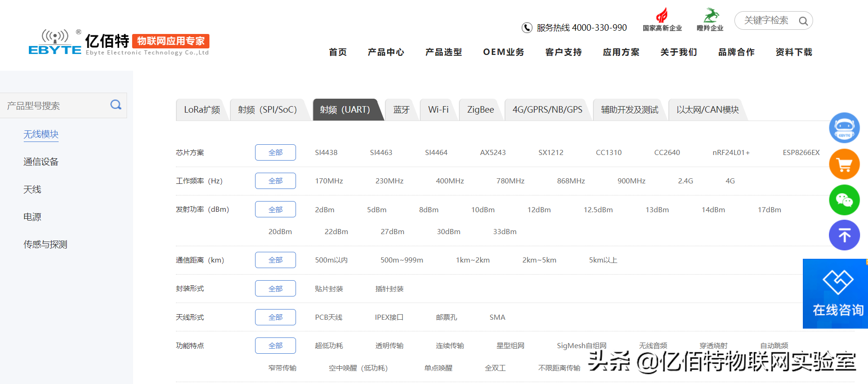Open 资料下载 in the top navigation
The image size is (868, 384).
pyautogui.click(x=794, y=52)
